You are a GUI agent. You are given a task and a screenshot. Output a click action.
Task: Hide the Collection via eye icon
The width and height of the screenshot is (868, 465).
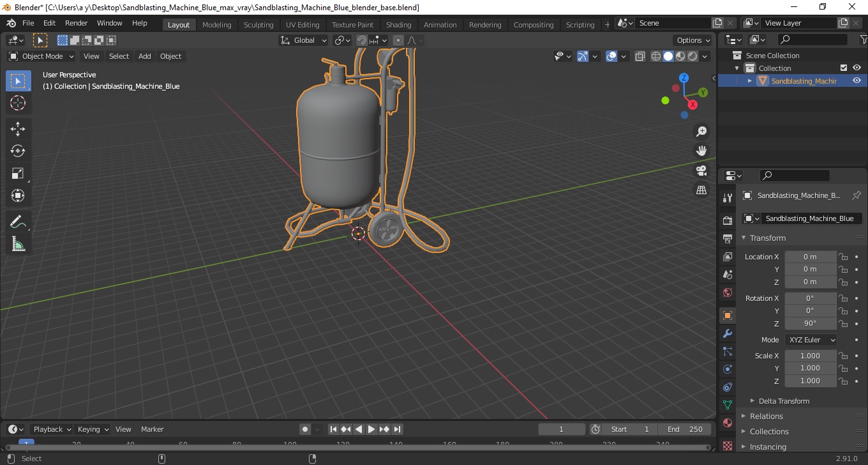click(857, 68)
